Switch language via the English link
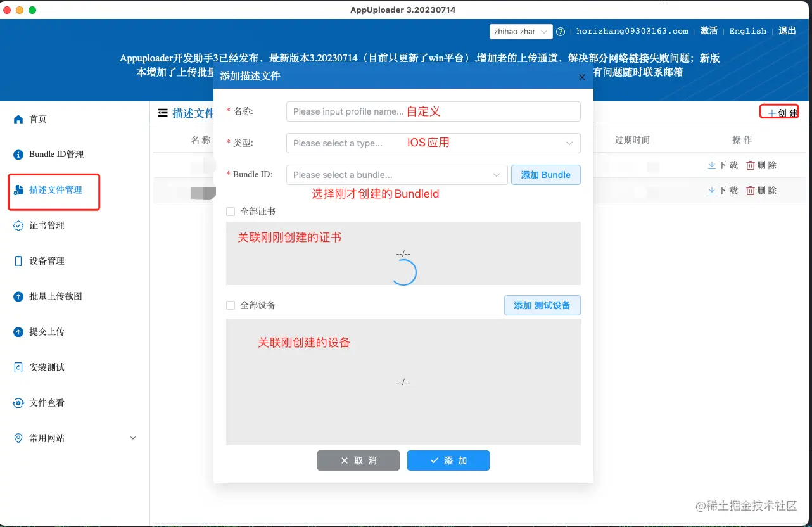The image size is (812, 527). [x=748, y=31]
